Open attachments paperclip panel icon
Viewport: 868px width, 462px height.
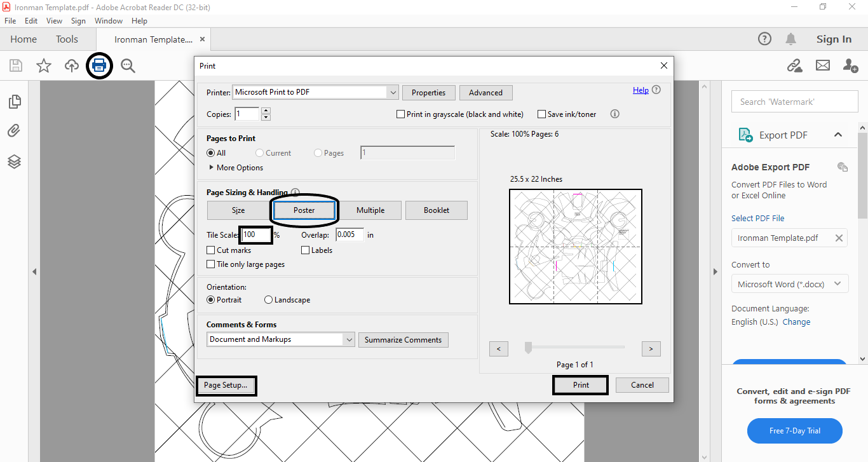(14, 131)
